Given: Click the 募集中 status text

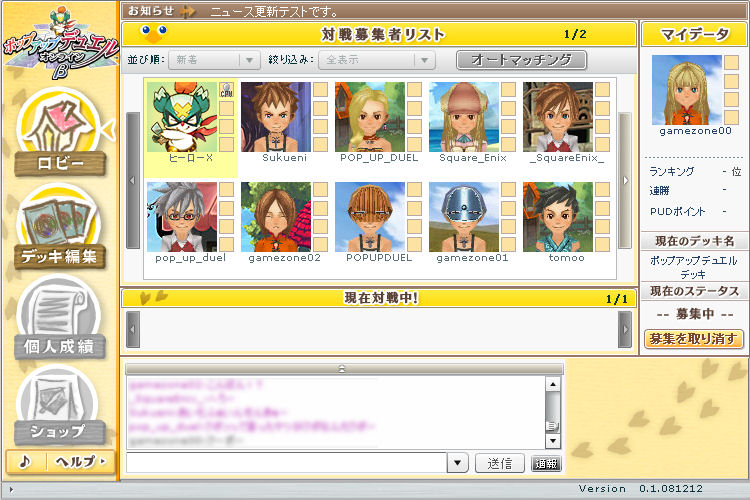Looking at the screenshot, I should [695, 314].
